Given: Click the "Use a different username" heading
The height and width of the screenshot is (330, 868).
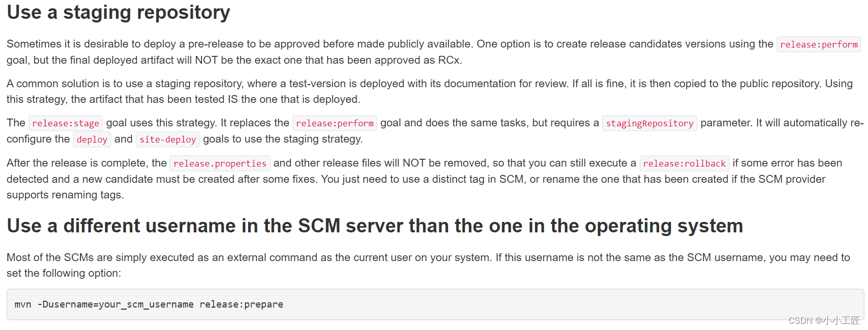Looking at the screenshot, I should coord(374,226).
